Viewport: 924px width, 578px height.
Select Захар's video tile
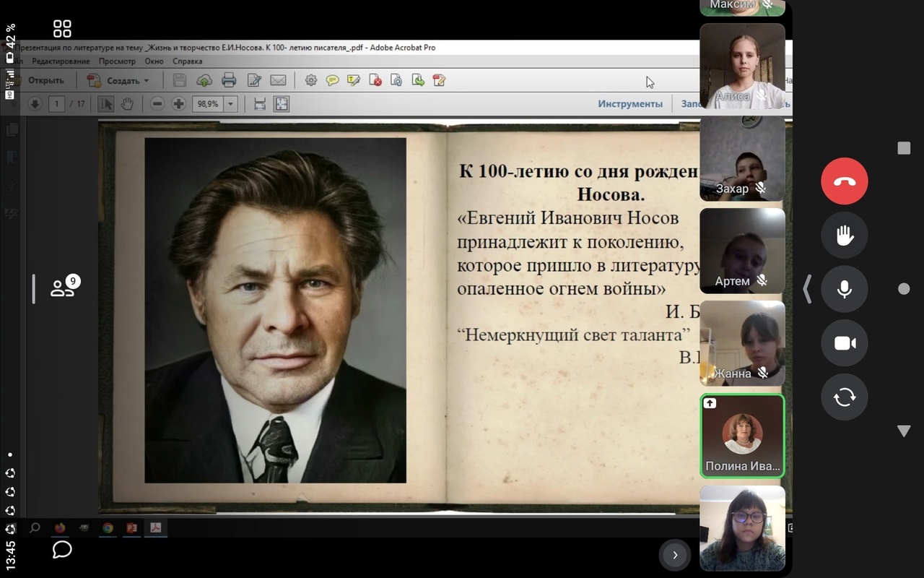(x=742, y=158)
